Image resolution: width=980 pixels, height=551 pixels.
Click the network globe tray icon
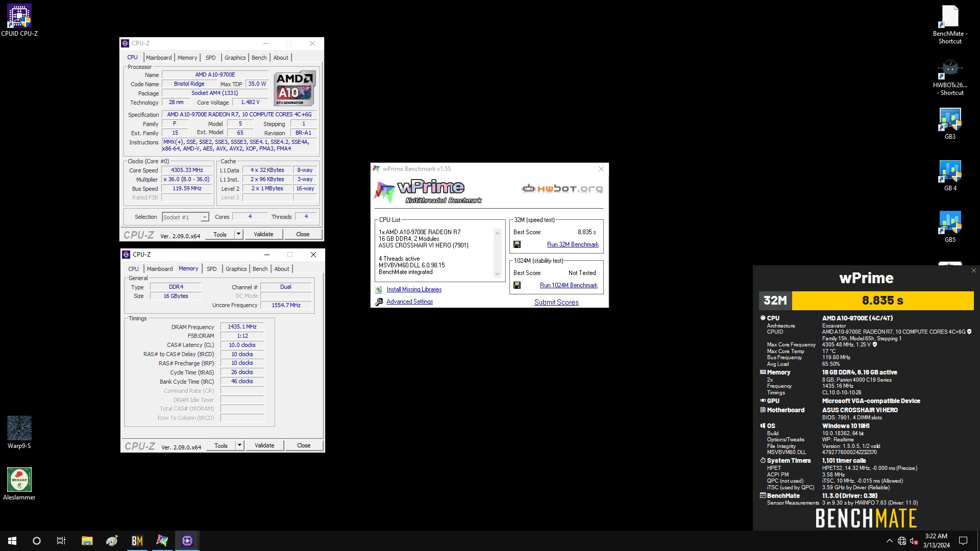[x=902, y=541]
